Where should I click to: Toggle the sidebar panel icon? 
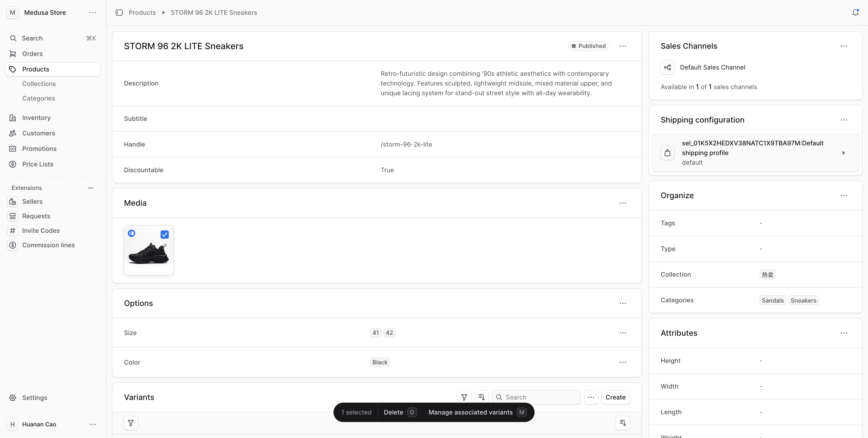[x=119, y=12]
